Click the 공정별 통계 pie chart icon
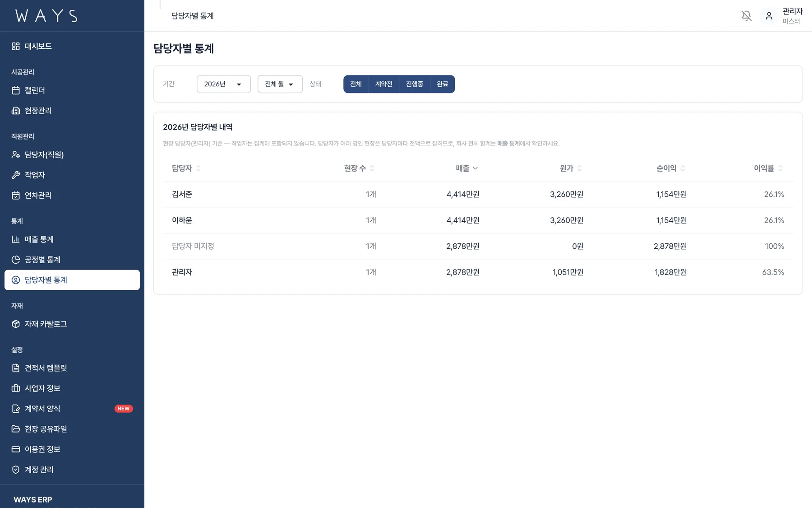This screenshot has height=508, width=812. (x=16, y=260)
